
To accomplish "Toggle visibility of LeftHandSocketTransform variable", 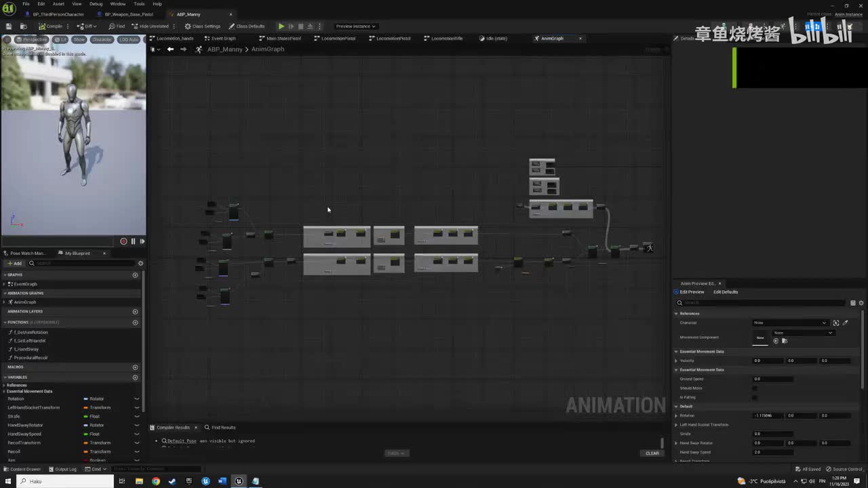I will [136, 408].
